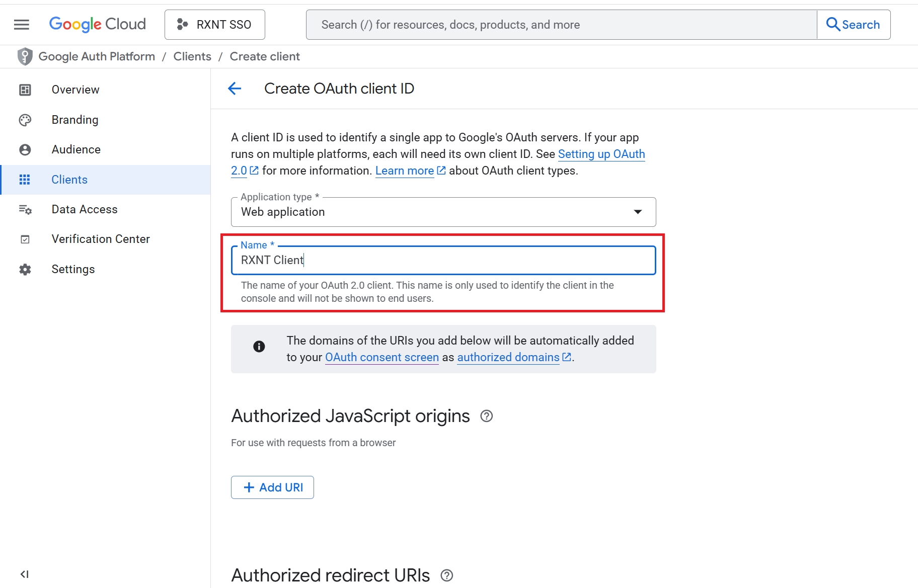Open the OAuth consent screen link
Image resolution: width=918 pixels, height=588 pixels.
(x=381, y=357)
